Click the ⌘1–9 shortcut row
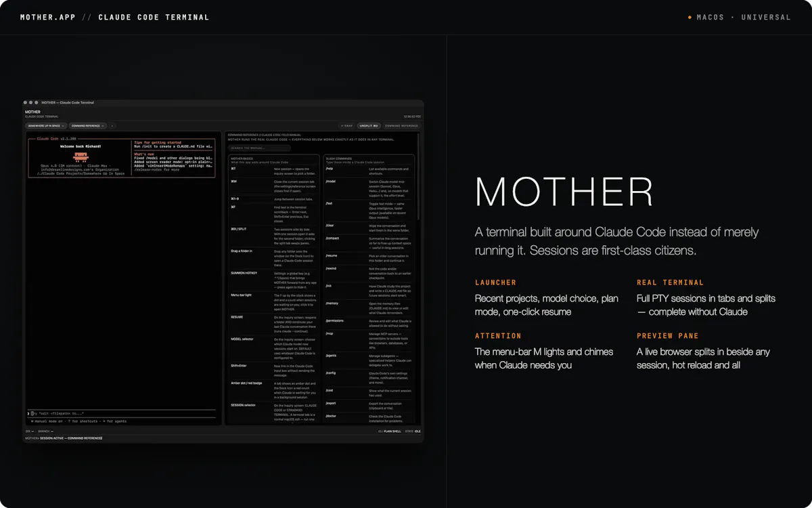The width and height of the screenshot is (812, 508). coord(274,199)
